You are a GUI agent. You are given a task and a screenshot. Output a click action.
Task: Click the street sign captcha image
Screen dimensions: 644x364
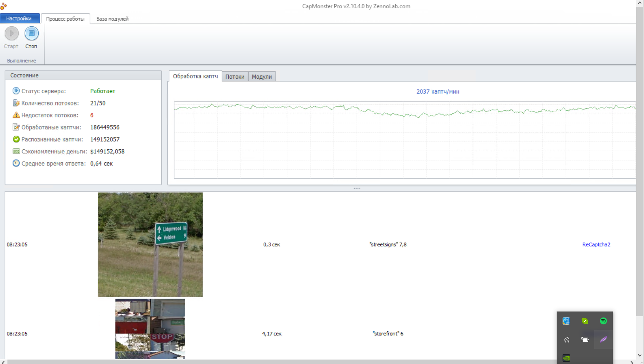[150, 244]
